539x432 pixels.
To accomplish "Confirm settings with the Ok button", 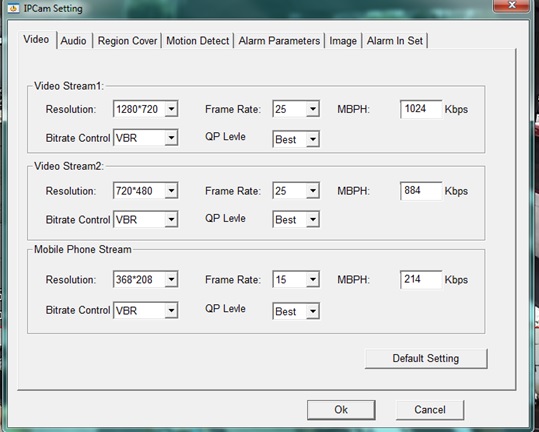I will coord(341,410).
